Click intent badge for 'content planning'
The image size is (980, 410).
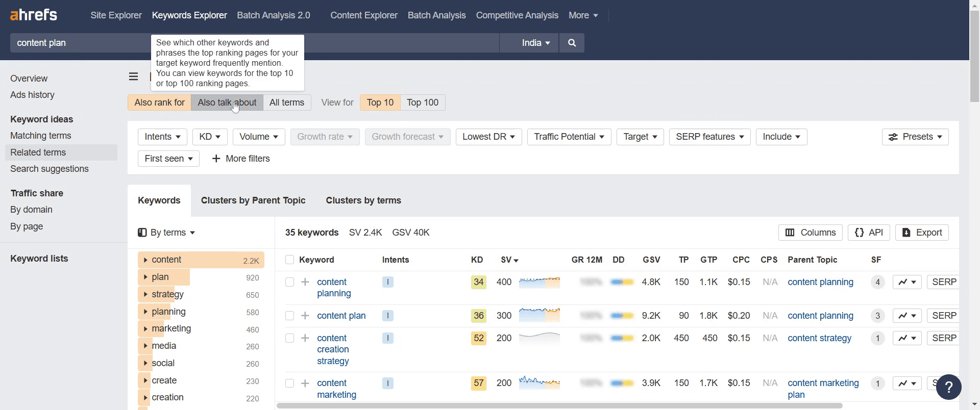pos(388,282)
